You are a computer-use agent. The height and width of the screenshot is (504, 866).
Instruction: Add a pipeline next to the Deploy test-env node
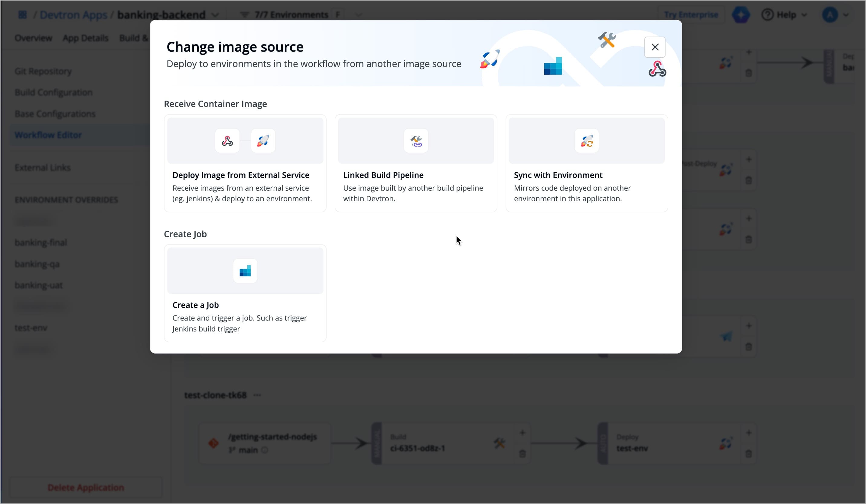point(749,432)
